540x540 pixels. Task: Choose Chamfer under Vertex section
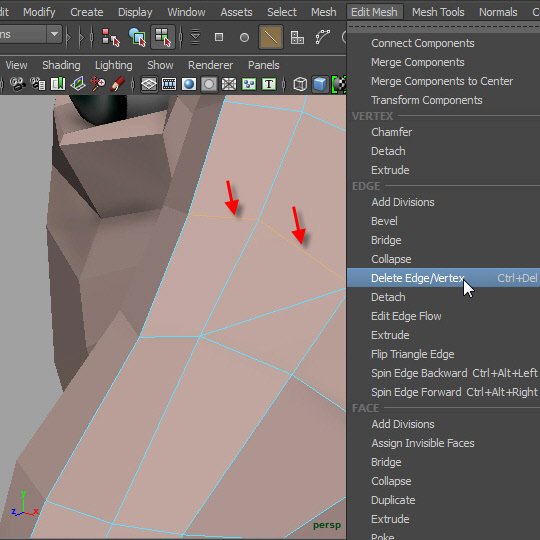tap(444, 132)
